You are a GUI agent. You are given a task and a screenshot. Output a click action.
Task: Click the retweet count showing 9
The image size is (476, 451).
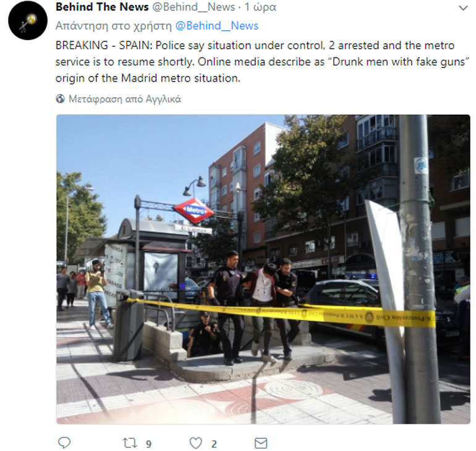pyautogui.click(x=148, y=444)
